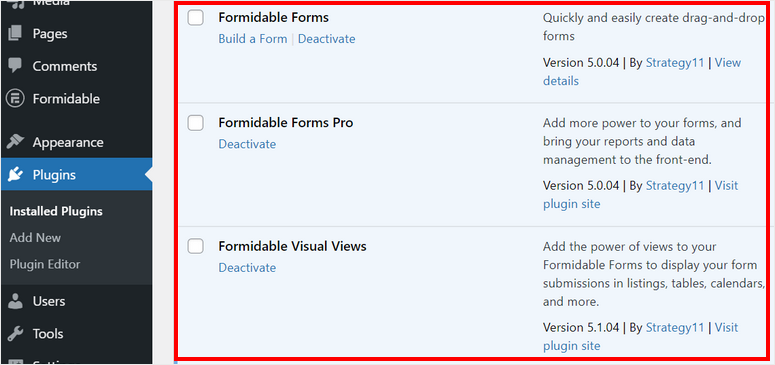Viewport: 775px width, 365px height.
Task: Click the Plugins plug icon
Action: click(15, 175)
